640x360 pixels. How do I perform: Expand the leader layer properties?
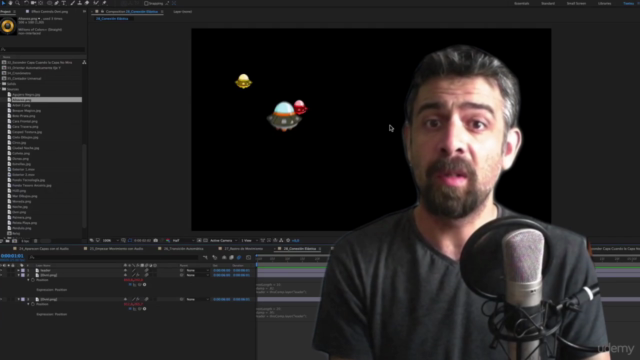tap(18, 270)
